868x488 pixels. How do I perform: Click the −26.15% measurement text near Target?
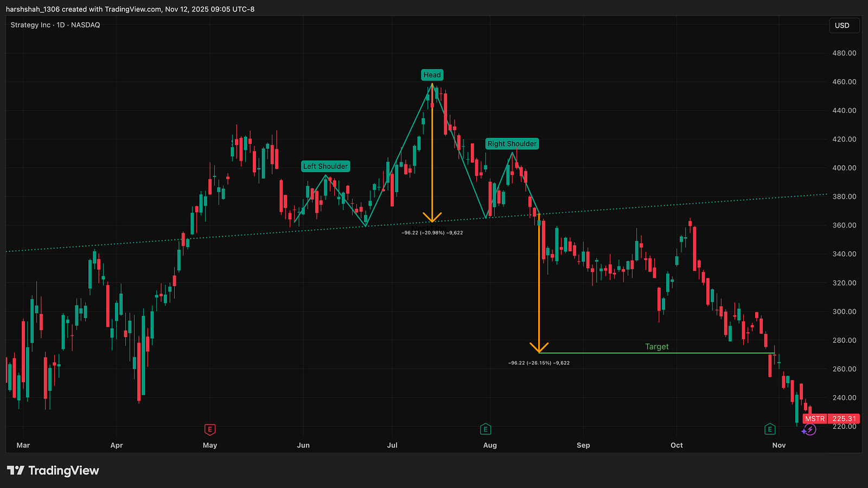(x=539, y=363)
